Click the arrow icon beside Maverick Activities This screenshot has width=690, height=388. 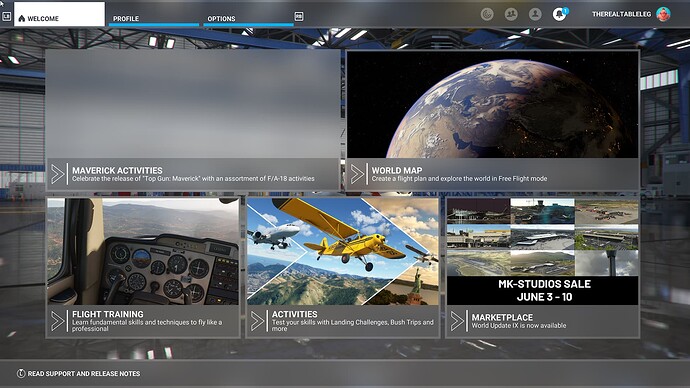(58, 174)
